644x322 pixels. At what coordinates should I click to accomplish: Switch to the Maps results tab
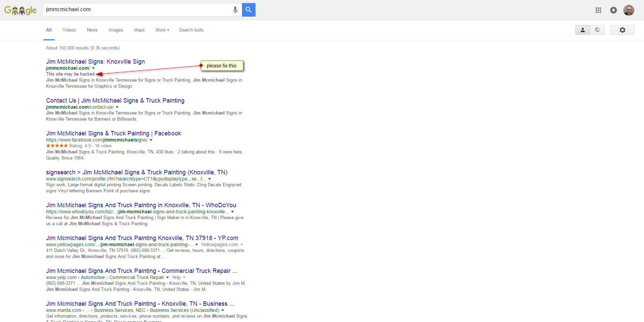pyautogui.click(x=139, y=30)
